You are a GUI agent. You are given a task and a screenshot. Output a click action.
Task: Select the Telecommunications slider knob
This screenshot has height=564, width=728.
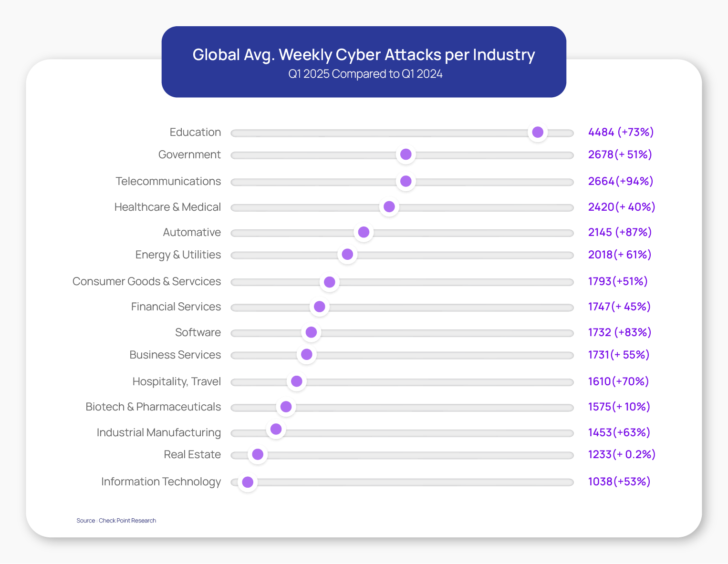(406, 181)
